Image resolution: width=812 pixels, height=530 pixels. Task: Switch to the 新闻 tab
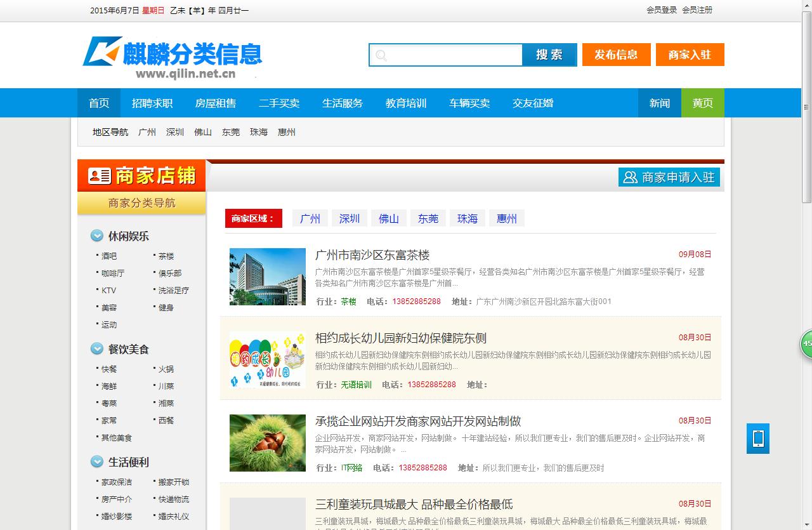(x=660, y=103)
